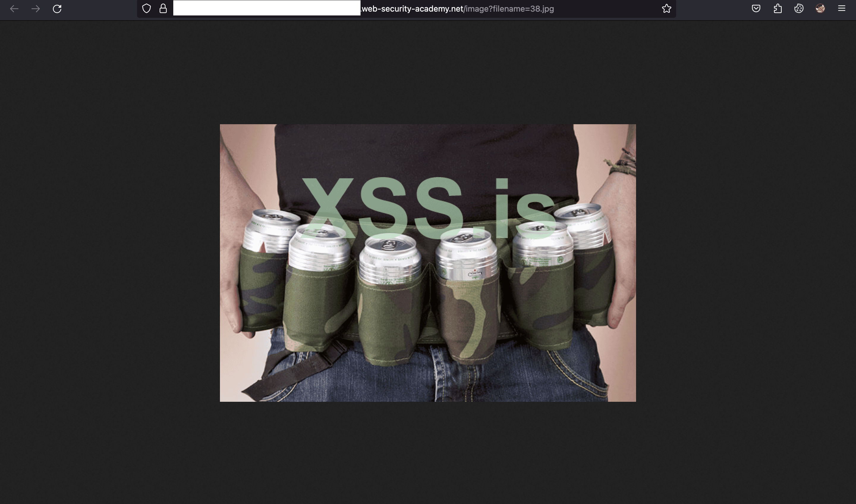Bookmark this page with the star
The height and width of the screenshot is (504, 856).
click(666, 9)
